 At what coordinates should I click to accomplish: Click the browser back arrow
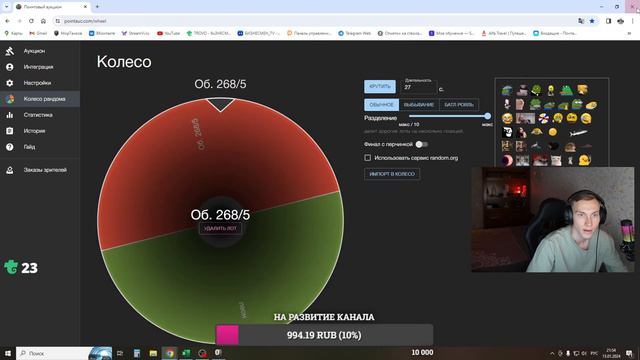pos(7,21)
